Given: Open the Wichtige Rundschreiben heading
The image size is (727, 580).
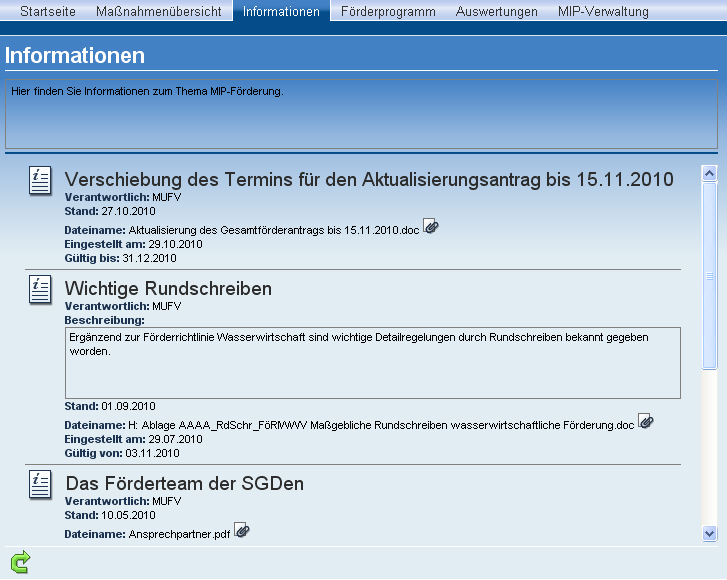Looking at the screenshot, I should tap(168, 288).
